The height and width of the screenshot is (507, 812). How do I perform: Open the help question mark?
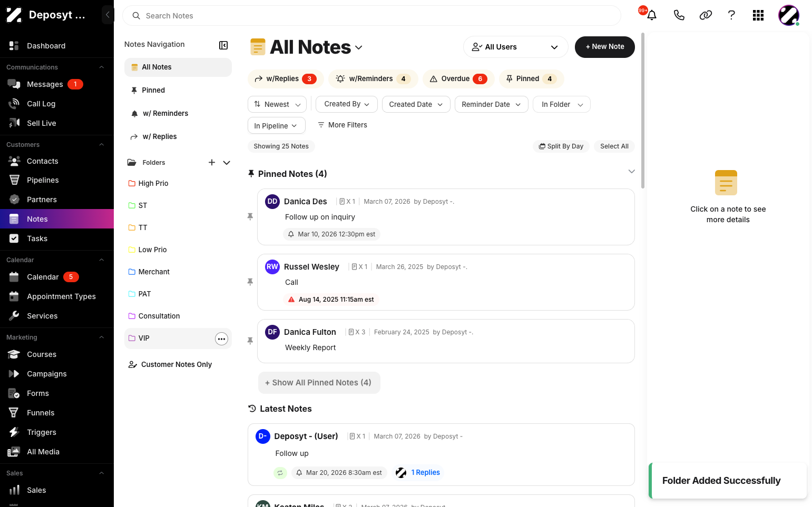click(x=731, y=15)
